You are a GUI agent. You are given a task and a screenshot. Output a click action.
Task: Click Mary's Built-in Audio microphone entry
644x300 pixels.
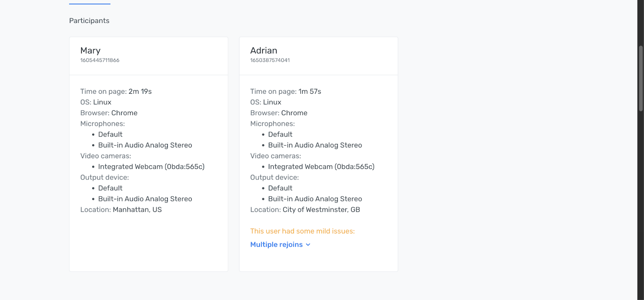tap(145, 145)
